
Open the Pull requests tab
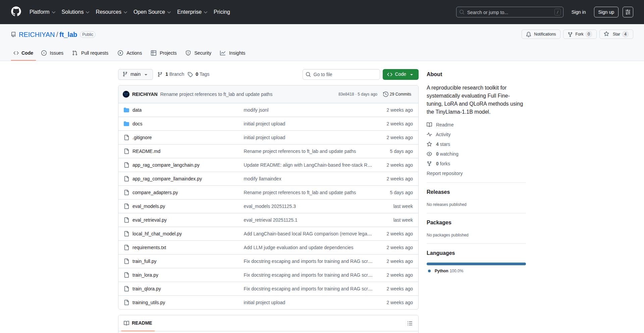[91, 53]
